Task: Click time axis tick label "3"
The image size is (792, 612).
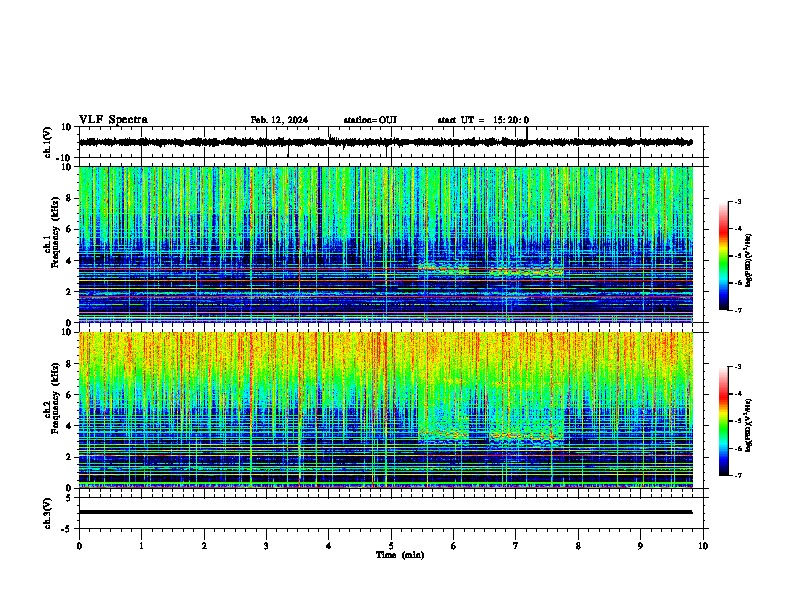Action: 266,546
